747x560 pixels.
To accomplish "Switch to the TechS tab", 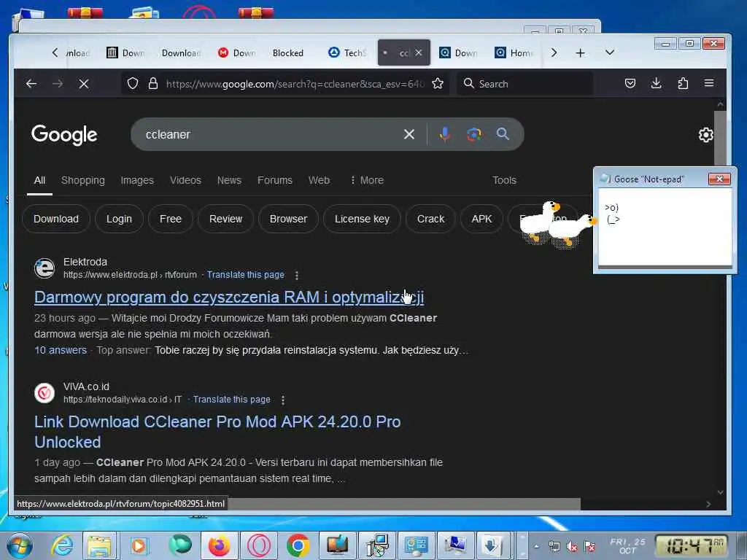I will (x=348, y=52).
